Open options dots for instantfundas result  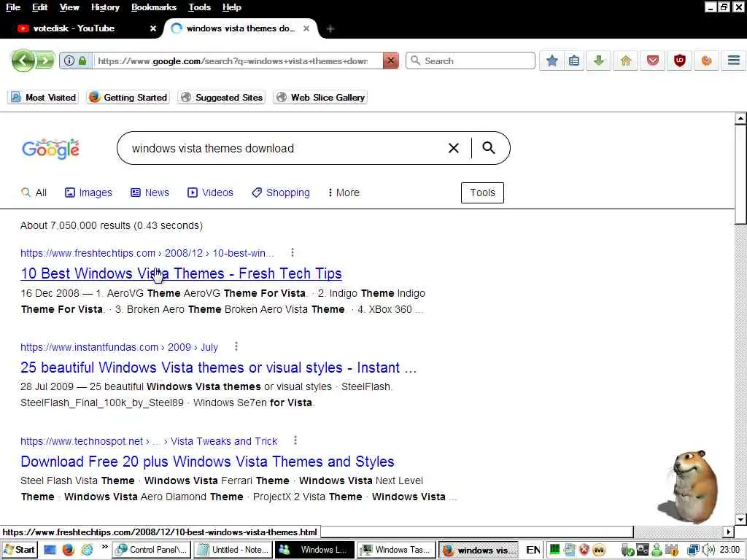(x=236, y=346)
